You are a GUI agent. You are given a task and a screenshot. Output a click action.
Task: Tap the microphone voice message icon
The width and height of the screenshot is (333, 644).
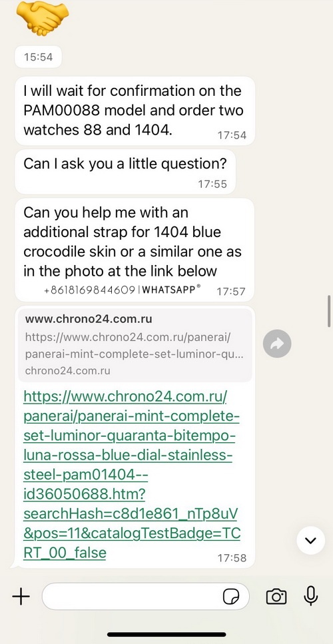(311, 596)
